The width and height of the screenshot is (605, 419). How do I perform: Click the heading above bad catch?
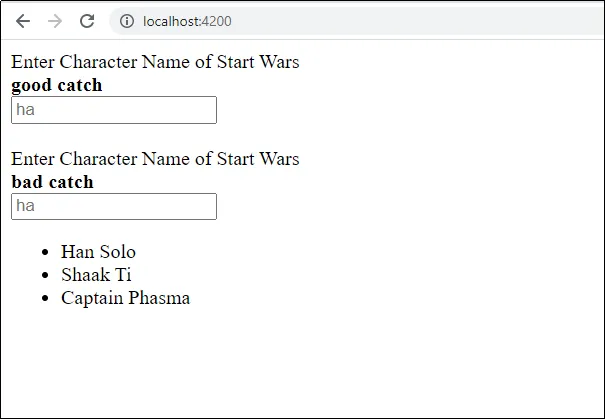(155, 159)
